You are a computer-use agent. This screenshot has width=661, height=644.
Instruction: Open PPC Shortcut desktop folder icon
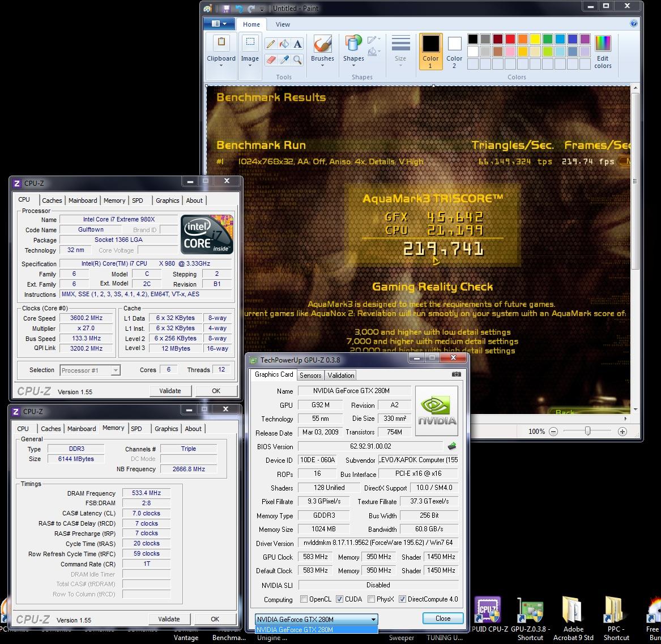tap(616, 619)
